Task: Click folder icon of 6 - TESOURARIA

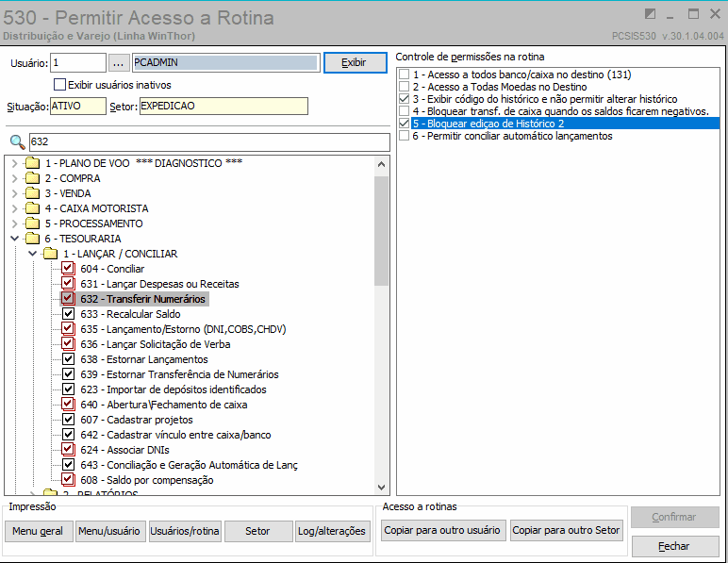Action: tap(32, 239)
